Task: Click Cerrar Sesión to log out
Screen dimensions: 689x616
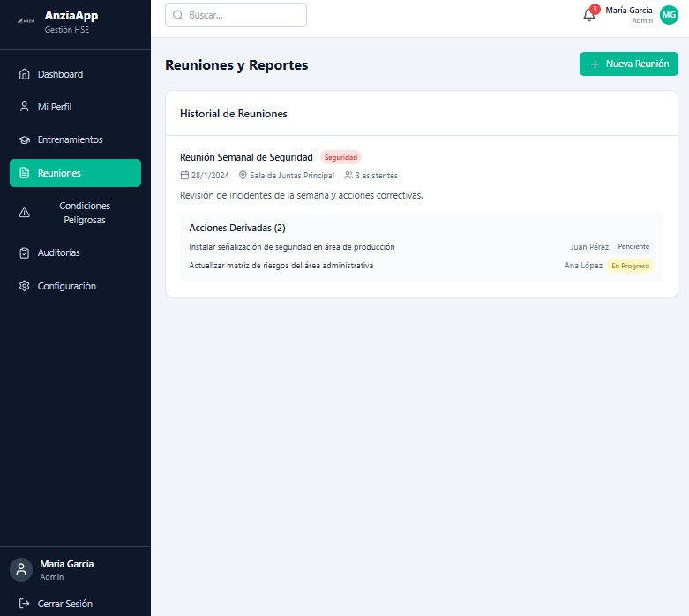Action: [64, 604]
